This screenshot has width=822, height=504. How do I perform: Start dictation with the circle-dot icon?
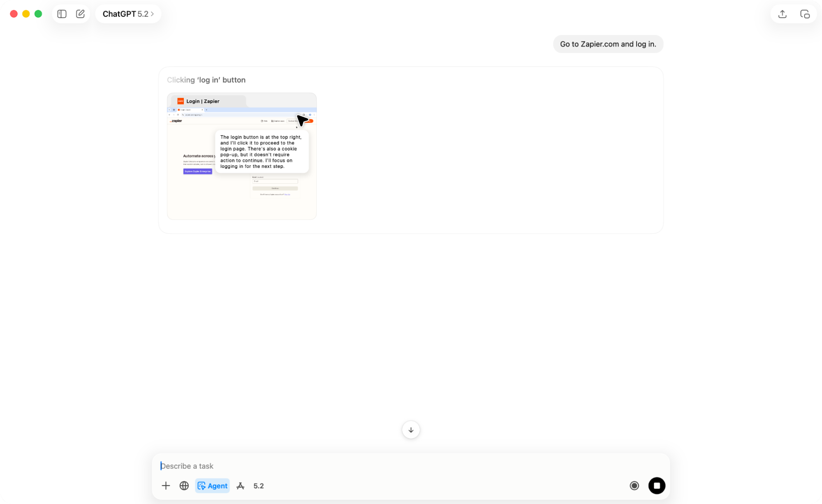pos(634,486)
